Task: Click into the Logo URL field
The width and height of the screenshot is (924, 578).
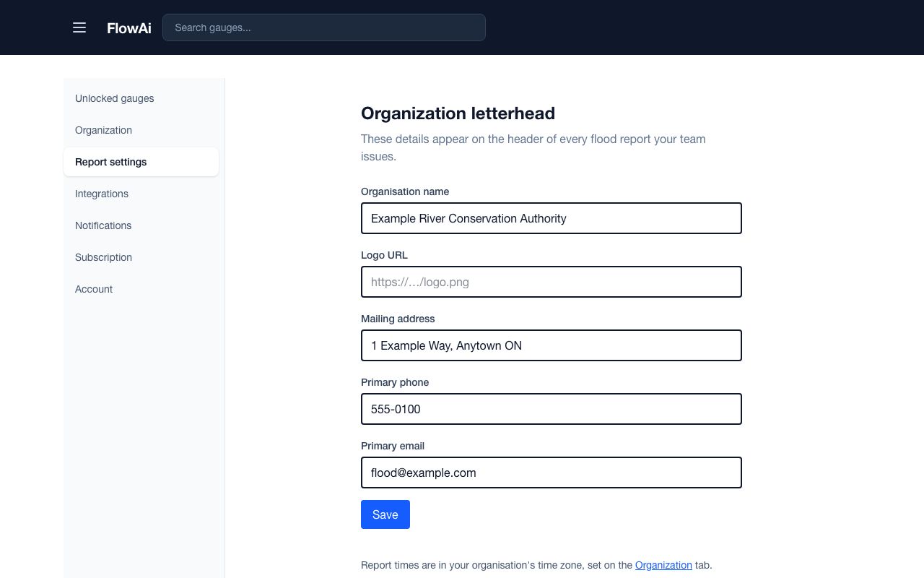Action: pos(552,282)
